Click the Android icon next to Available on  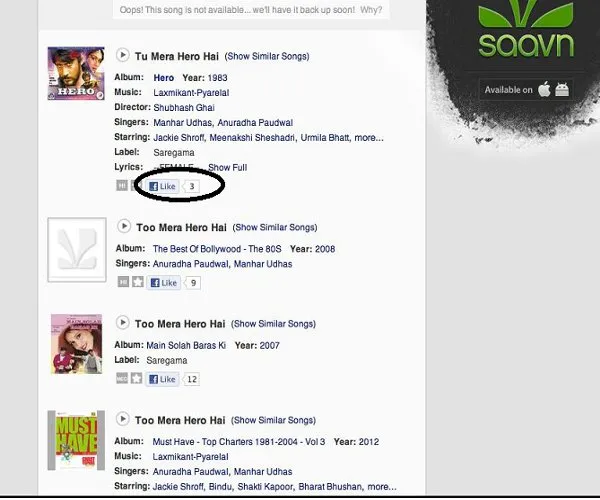click(562, 90)
